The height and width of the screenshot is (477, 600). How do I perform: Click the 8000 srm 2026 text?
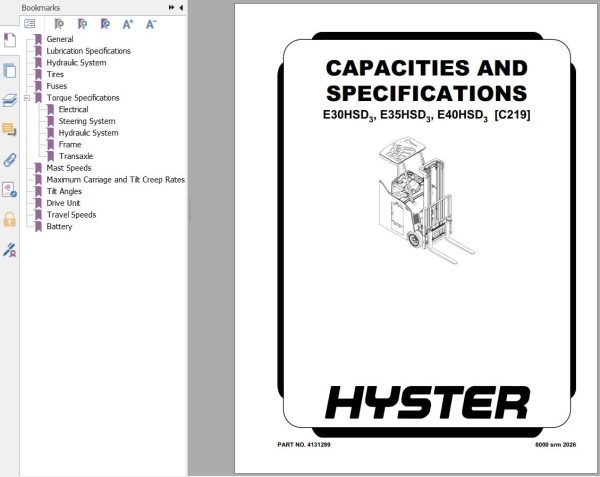click(x=555, y=444)
